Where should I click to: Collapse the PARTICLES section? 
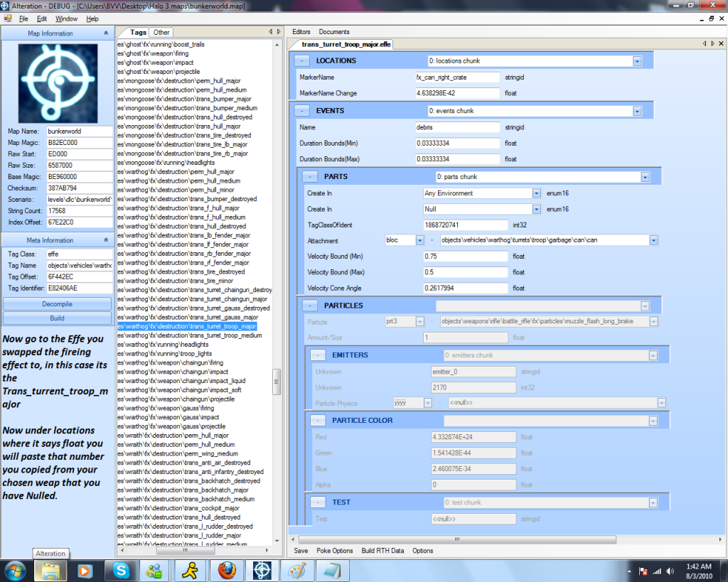[x=310, y=306]
